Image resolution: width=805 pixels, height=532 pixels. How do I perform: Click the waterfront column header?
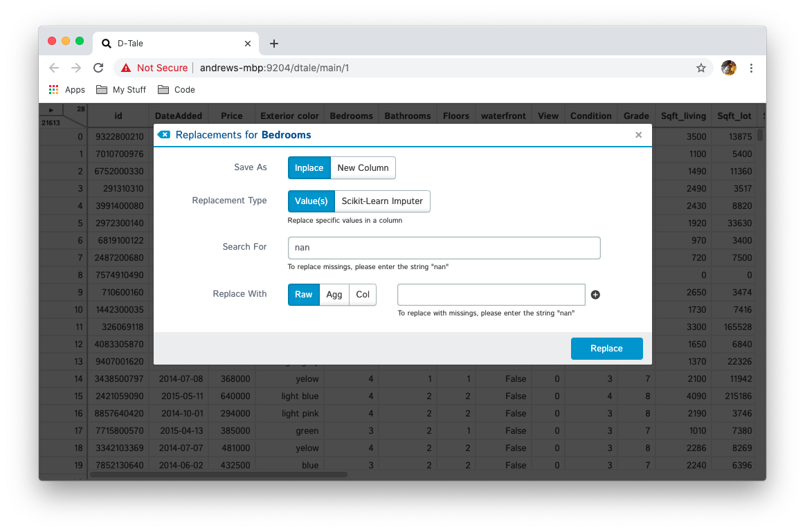point(503,116)
